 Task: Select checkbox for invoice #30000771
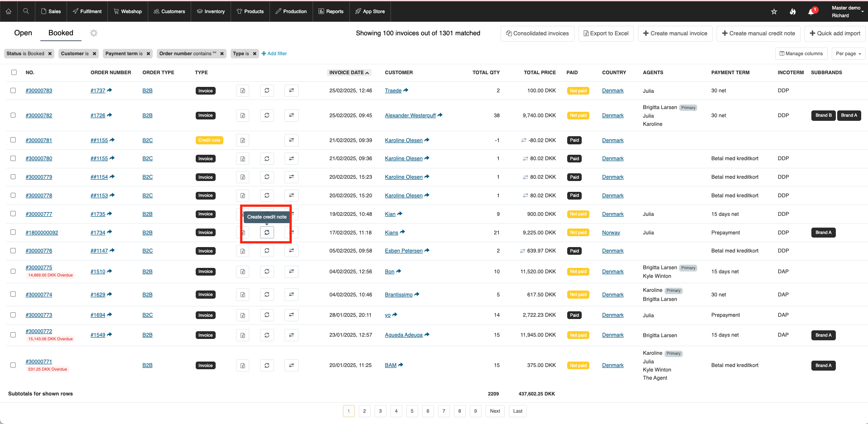(x=13, y=365)
